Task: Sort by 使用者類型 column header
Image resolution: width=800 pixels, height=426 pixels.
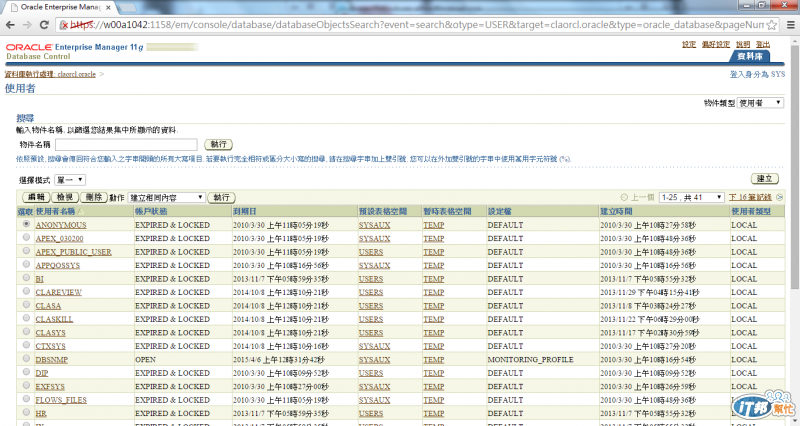Action: (x=751, y=211)
